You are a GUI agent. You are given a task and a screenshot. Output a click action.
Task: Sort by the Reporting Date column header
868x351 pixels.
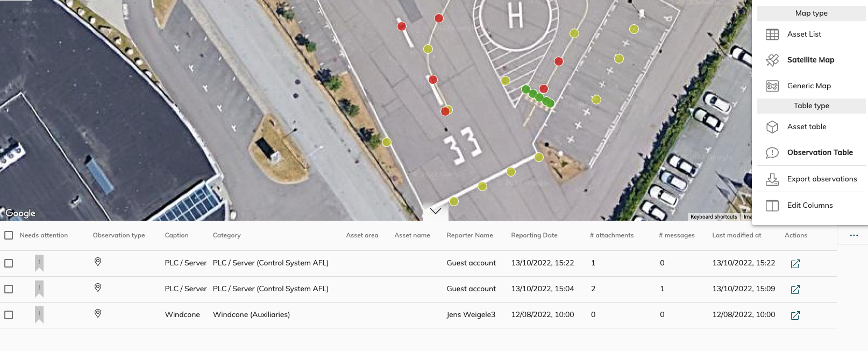click(534, 235)
